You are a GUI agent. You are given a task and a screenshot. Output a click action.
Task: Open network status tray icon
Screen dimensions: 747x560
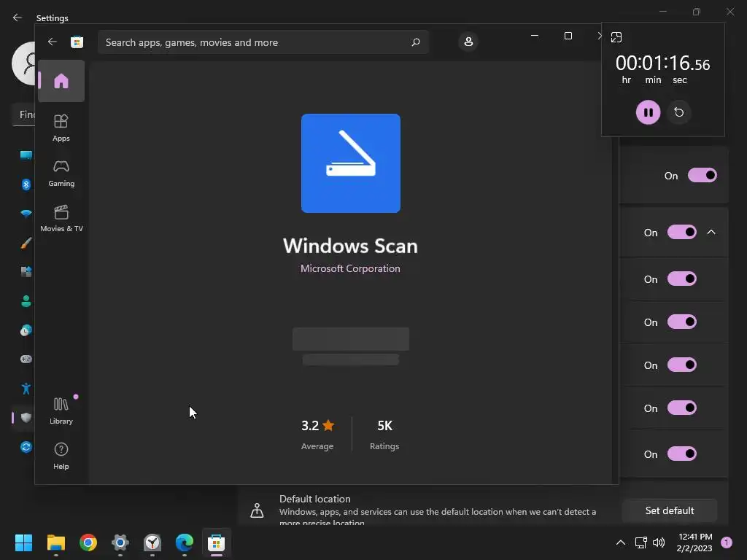tap(640, 542)
